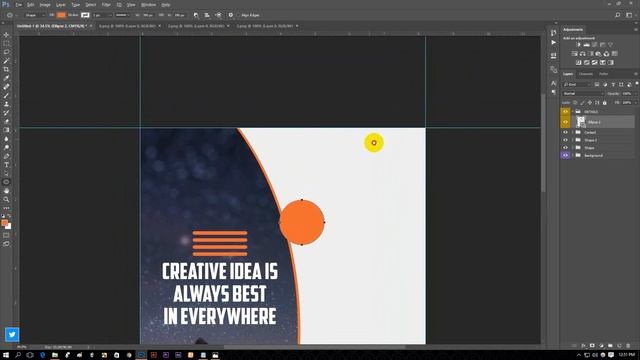Toggle lock all layer button

605,102
